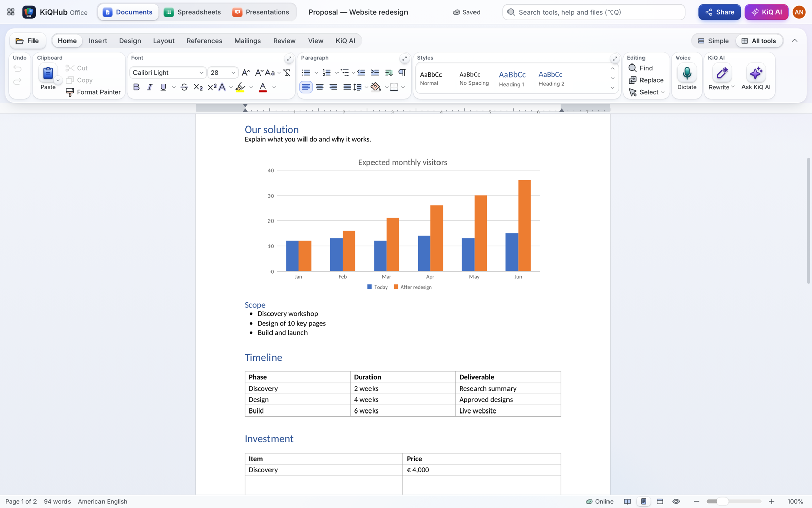812x508 pixels.
Task: Open Ask KiQ AI assistant
Action: 756,78
